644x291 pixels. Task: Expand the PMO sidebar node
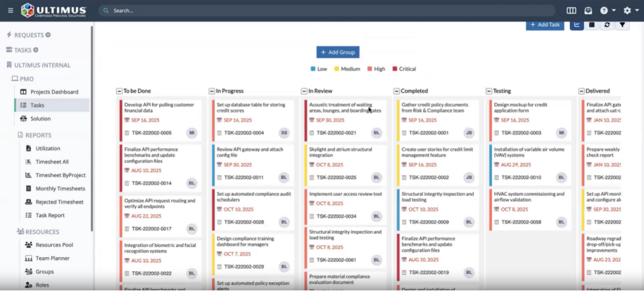click(27, 78)
